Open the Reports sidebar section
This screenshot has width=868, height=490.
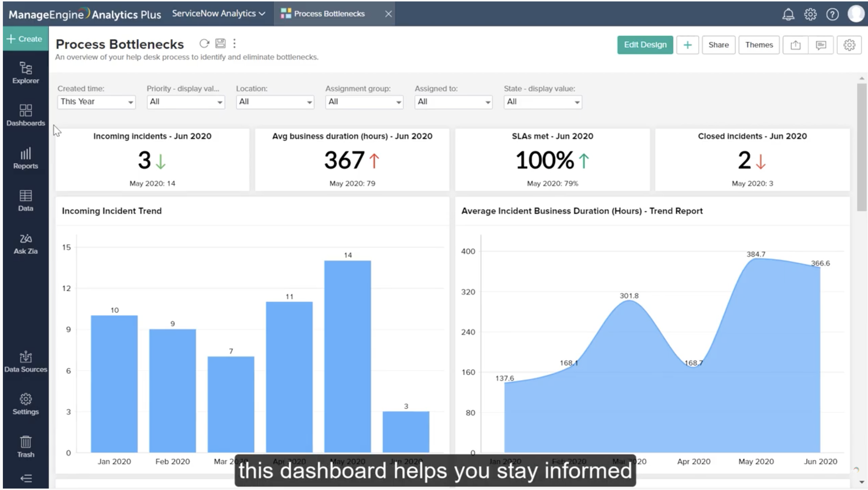coord(25,158)
